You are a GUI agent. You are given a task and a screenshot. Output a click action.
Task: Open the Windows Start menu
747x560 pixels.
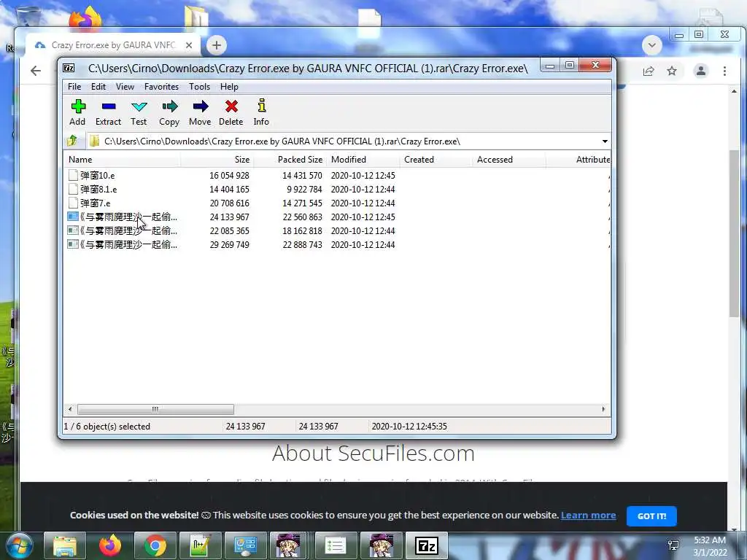[18, 545]
